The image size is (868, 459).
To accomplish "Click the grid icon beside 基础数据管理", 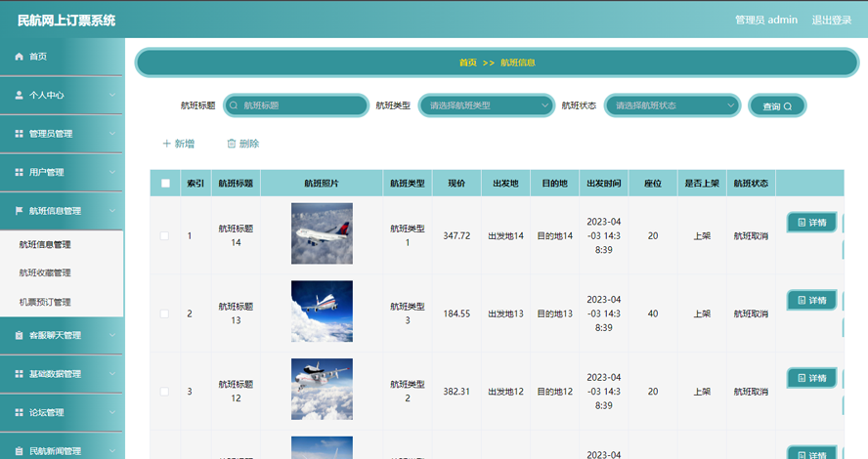I will click(19, 374).
